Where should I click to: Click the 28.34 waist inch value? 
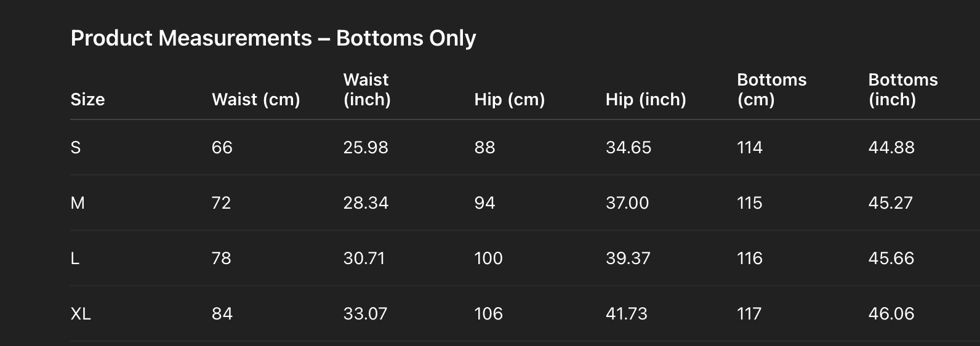point(366,203)
